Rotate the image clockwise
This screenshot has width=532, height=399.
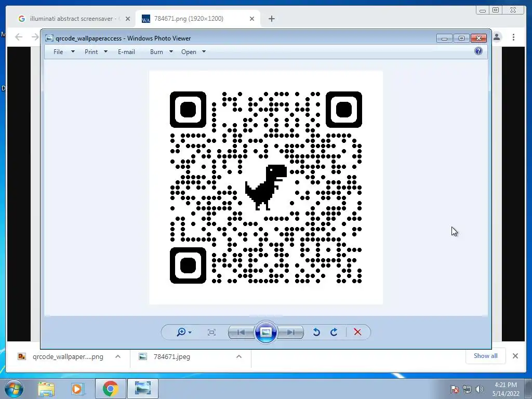click(334, 332)
